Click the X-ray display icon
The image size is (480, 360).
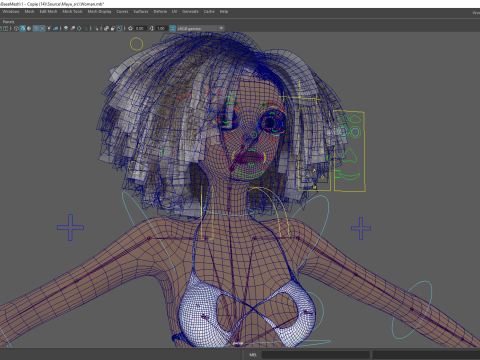click(x=106, y=29)
